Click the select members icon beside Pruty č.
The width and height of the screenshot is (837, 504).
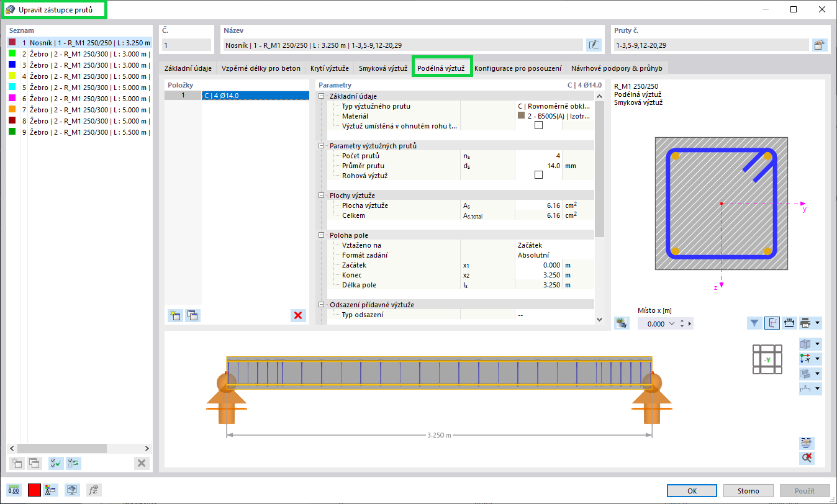point(820,45)
